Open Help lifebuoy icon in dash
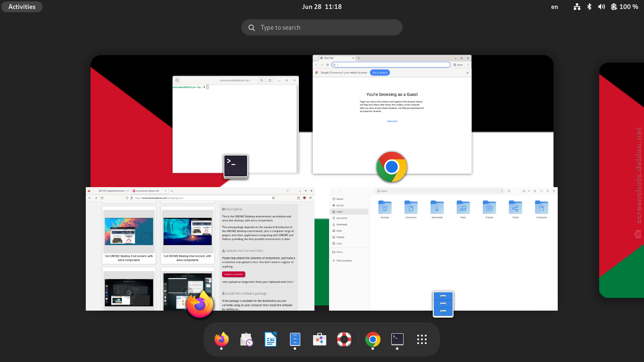Image resolution: width=644 pixels, height=362 pixels. click(344, 339)
